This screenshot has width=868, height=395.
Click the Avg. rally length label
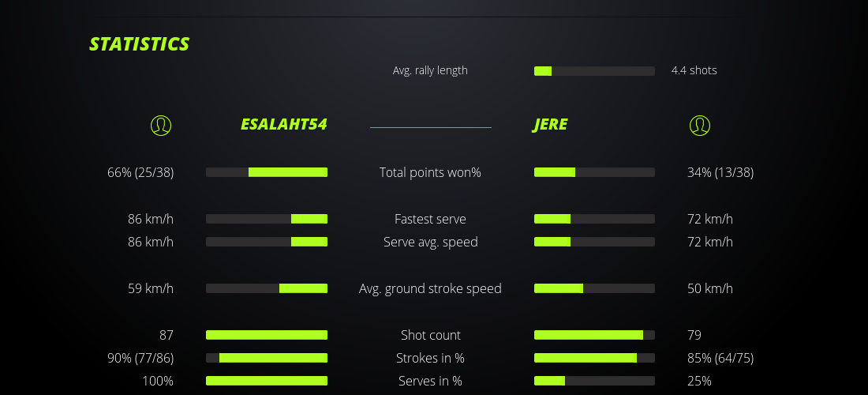coord(430,70)
